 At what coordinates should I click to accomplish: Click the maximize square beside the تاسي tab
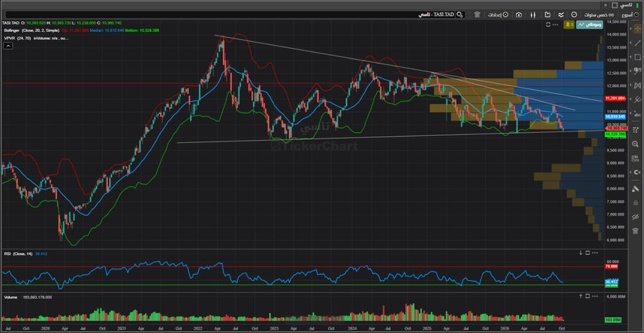click(x=615, y=5)
